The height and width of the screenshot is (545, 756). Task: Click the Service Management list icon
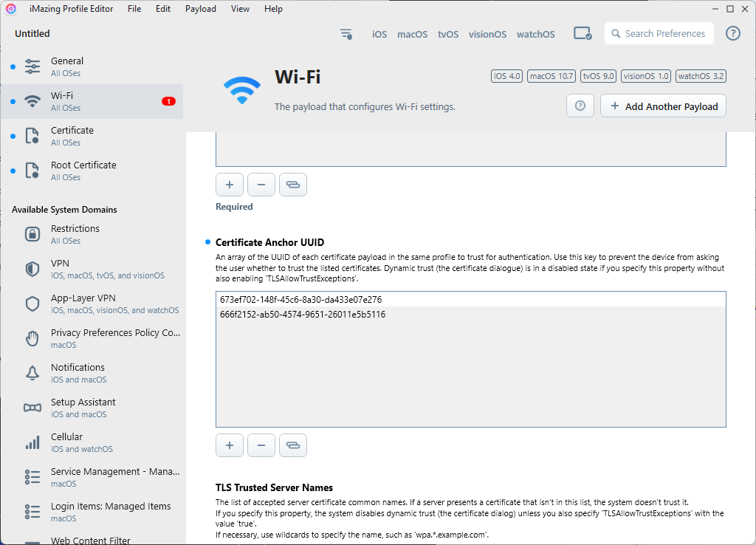pyautogui.click(x=32, y=477)
